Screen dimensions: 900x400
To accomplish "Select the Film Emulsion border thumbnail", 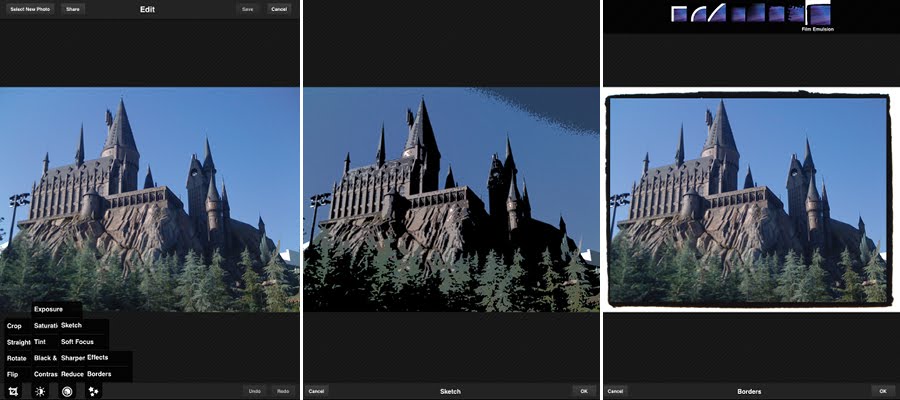I will pos(818,14).
